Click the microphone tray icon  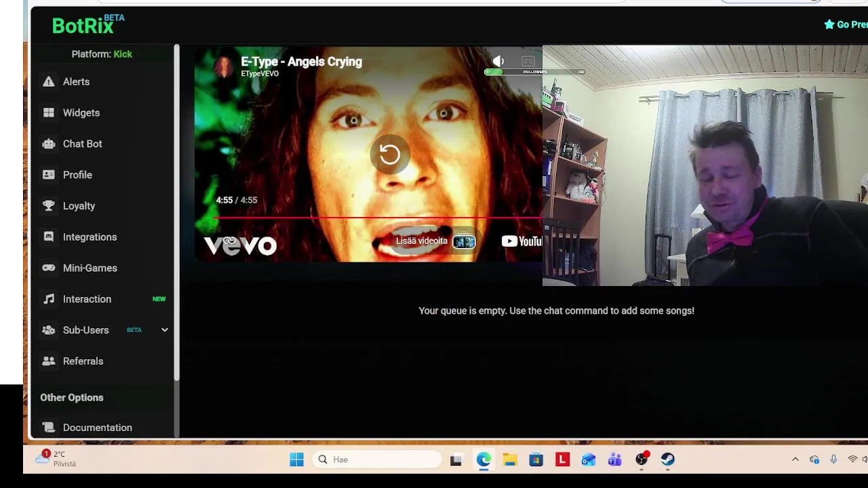click(833, 460)
